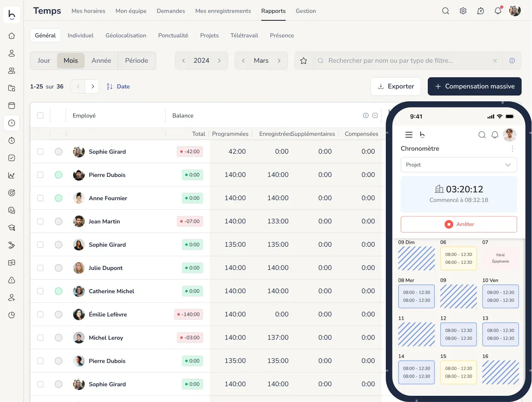The width and height of the screenshot is (532, 402).
Task: Open the stopwatch icon in the sidebar
Action: pyautogui.click(x=12, y=140)
